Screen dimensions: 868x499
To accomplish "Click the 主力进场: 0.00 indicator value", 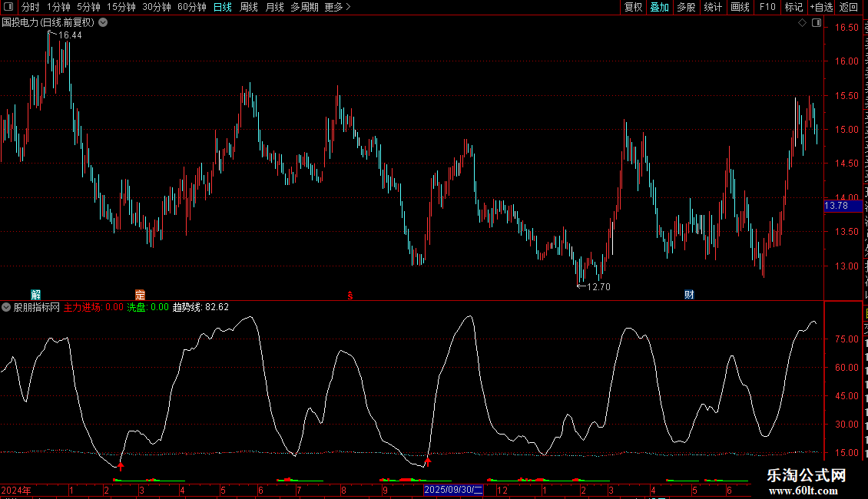I will click(94, 307).
